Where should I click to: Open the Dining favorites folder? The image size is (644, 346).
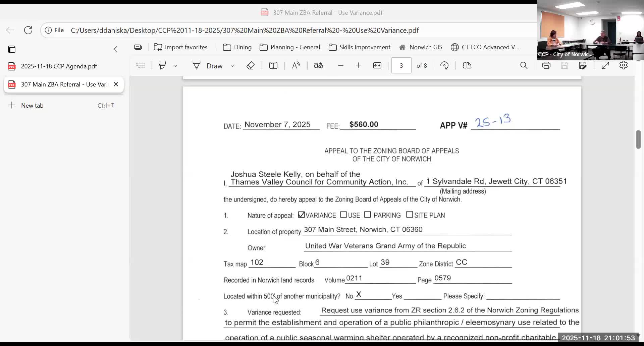237,47
